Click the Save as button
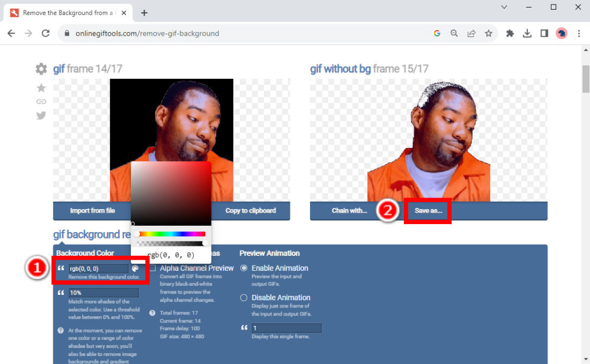The image size is (590, 364). tap(428, 211)
